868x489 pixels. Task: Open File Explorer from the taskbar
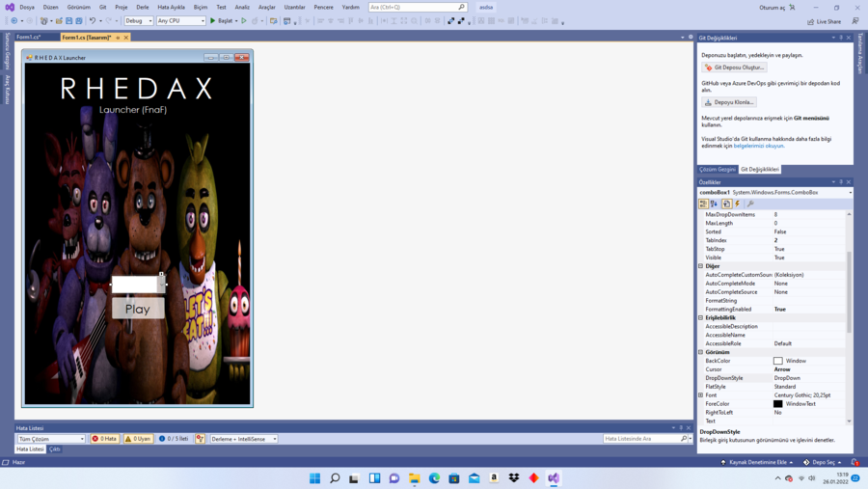[415, 478]
